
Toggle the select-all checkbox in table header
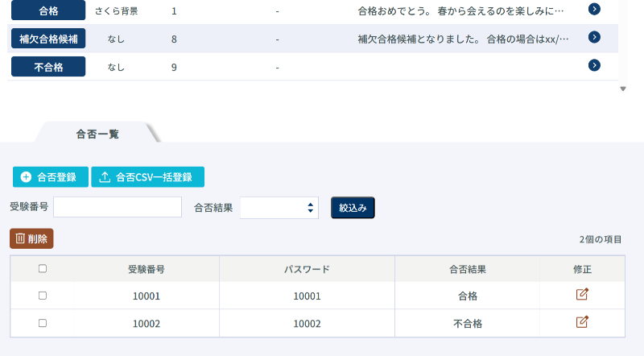pos(43,268)
